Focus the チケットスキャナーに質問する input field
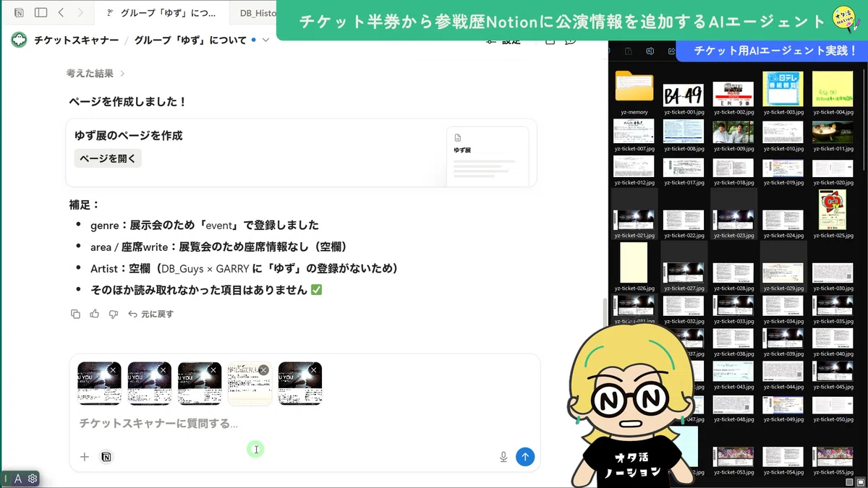This screenshot has width=868, height=488. coord(305,423)
